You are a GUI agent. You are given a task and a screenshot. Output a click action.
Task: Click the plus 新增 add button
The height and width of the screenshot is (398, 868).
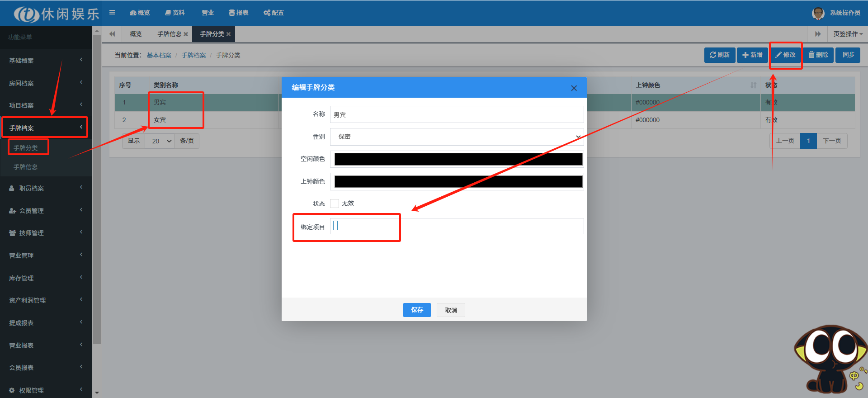(x=752, y=55)
